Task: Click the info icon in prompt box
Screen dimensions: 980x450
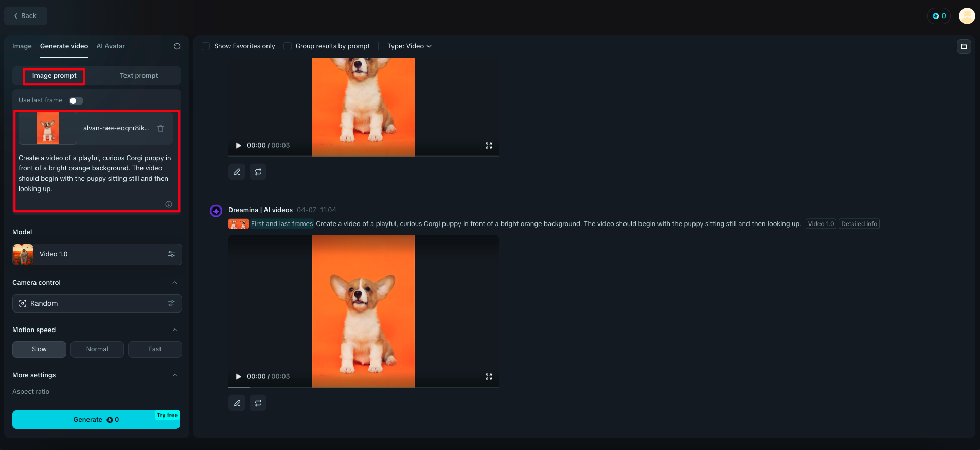Action: (x=169, y=204)
